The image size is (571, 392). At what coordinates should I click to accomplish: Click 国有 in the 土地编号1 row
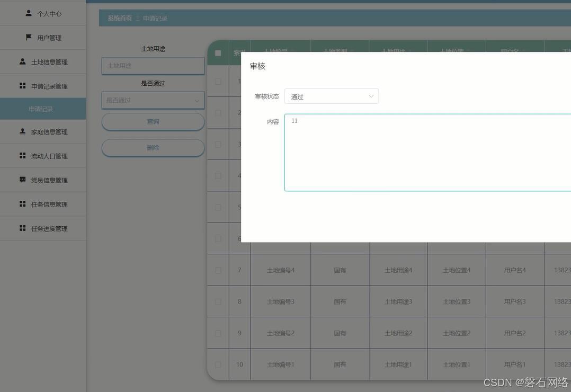coord(340,364)
